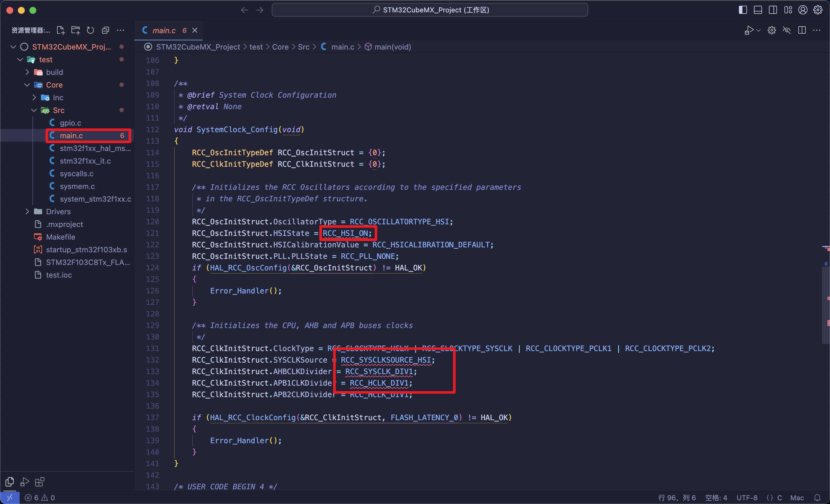
Task: Click errors and warnings count in status bar
Action: (40, 498)
